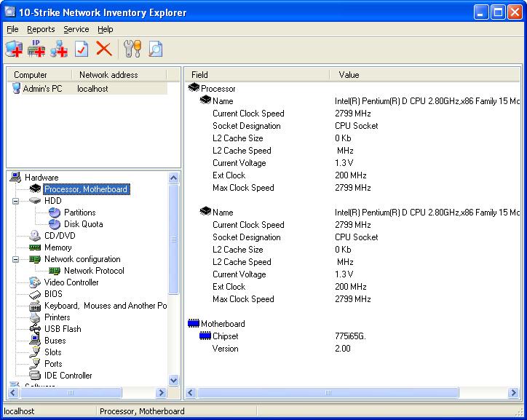Sort by the Network address column header
Viewport: 527px width, 420px height.
(119, 74)
